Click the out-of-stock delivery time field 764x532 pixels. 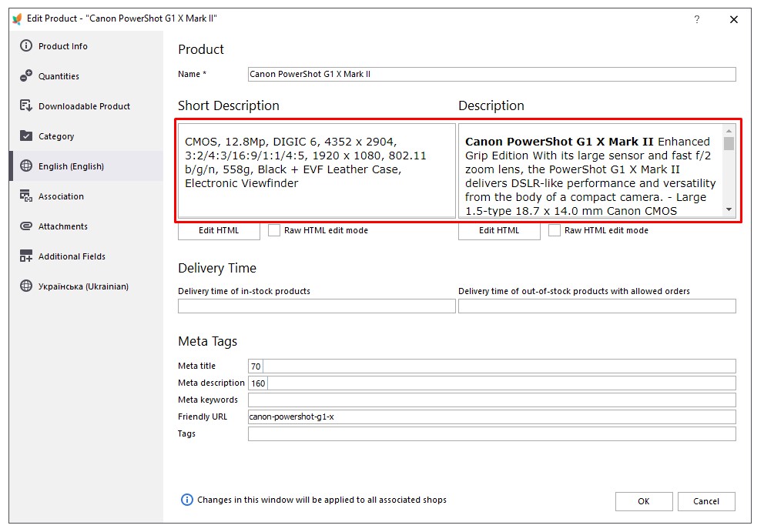tap(597, 306)
